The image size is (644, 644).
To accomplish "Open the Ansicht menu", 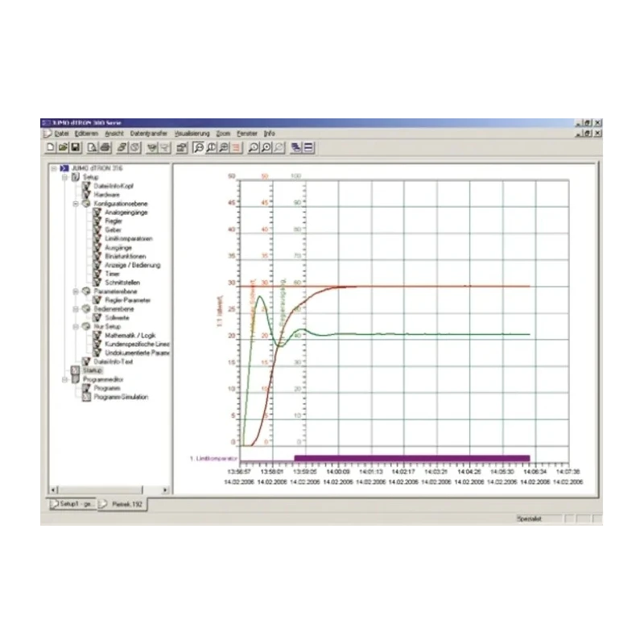I will (x=114, y=134).
